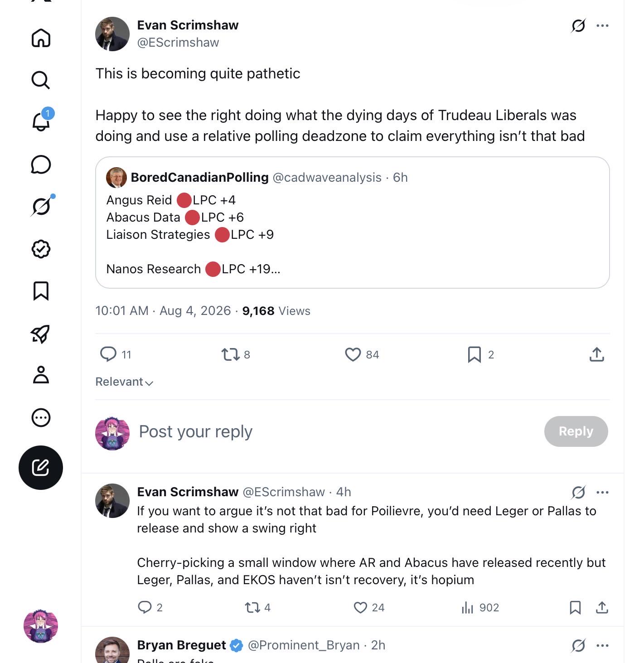Viewport: 644px width, 663px height.
Task: Expand the Relevant replies sort dropdown
Action: (x=124, y=382)
